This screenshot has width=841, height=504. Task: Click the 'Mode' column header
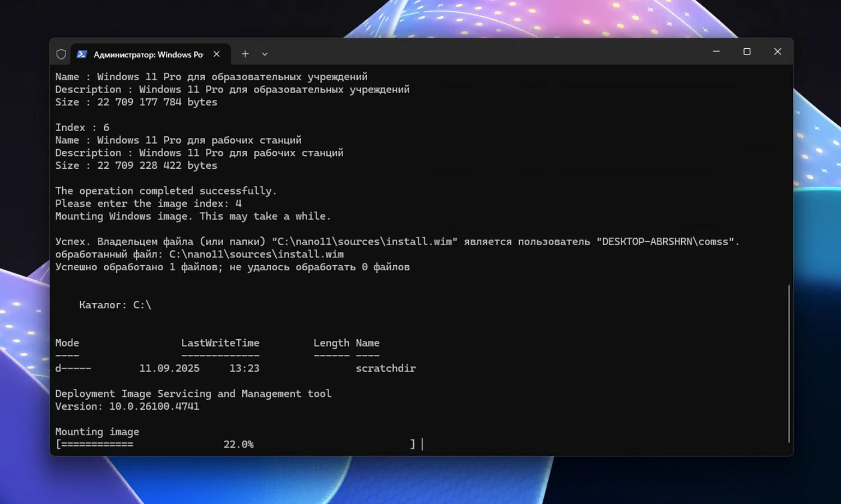[67, 343]
